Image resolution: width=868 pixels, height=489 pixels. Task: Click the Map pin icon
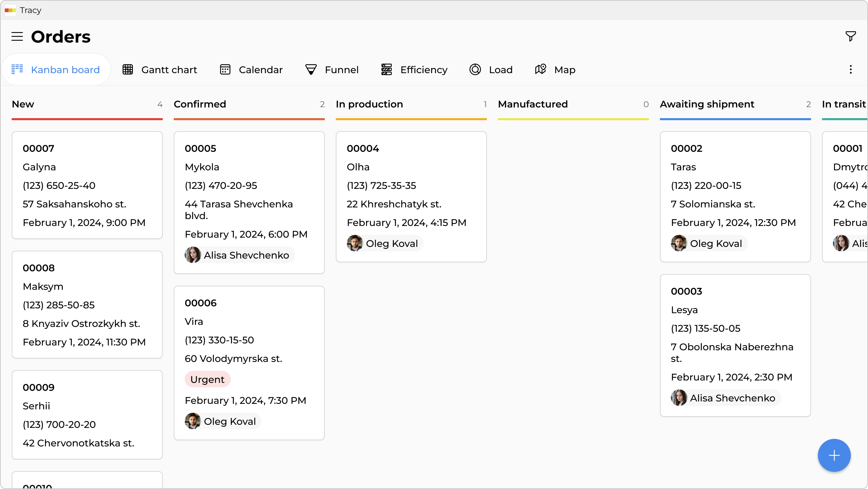tap(540, 70)
